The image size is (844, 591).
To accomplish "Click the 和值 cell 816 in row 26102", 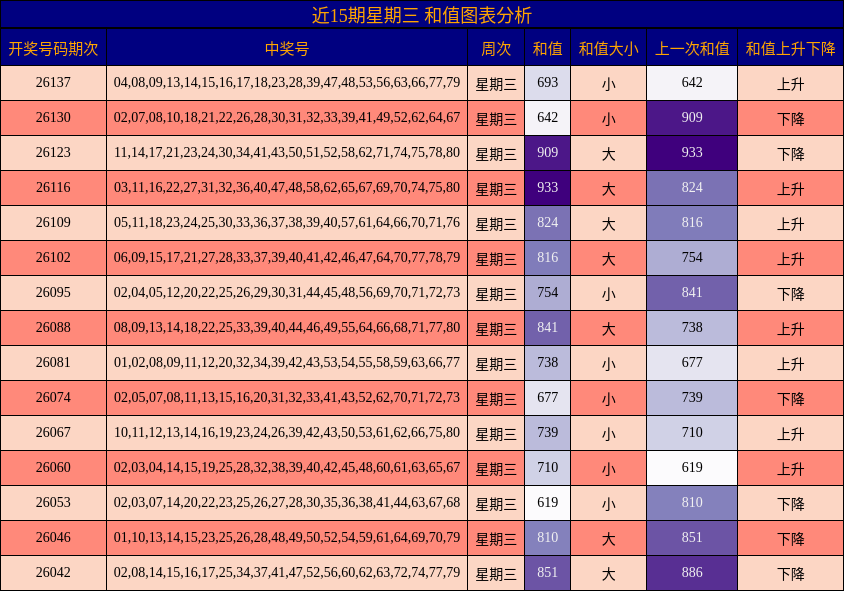I will 547,258.
